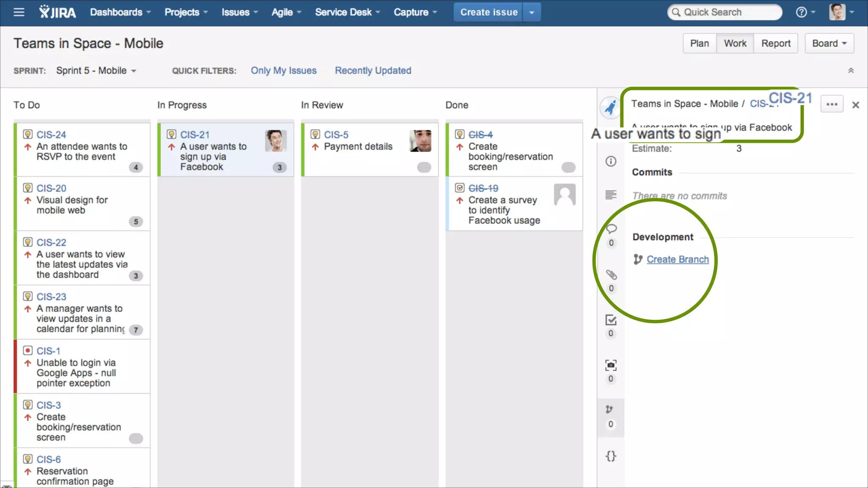
Task: Expand the Board dropdown menu
Action: coord(829,44)
